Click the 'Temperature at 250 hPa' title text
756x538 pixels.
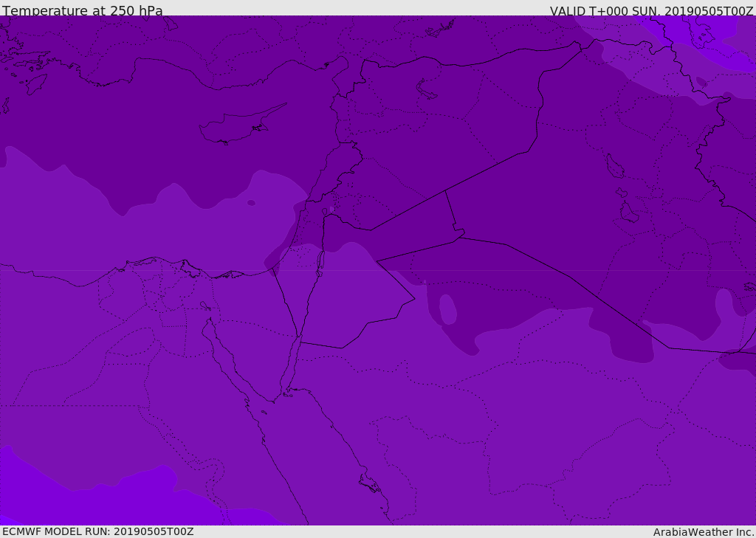(83, 10)
